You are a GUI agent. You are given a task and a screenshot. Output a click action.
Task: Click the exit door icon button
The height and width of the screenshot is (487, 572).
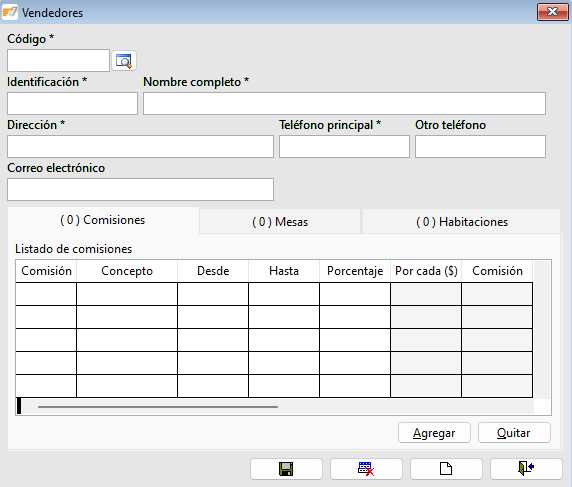pyautogui.click(x=526, y=469)
